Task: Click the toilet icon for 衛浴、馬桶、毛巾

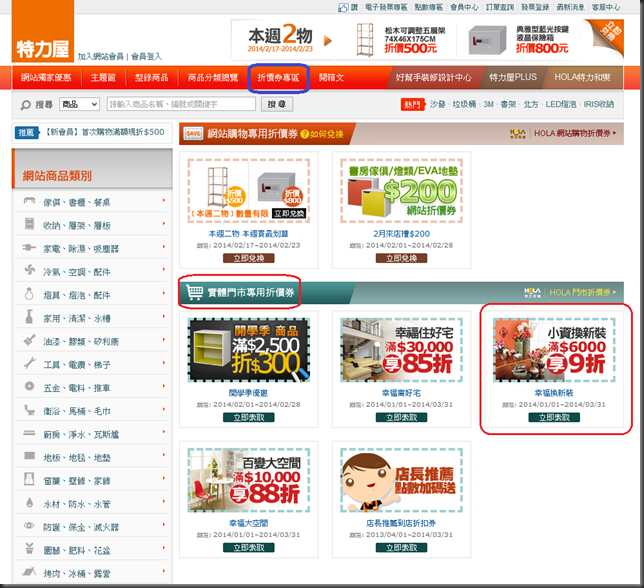Action: coord(29,409)
